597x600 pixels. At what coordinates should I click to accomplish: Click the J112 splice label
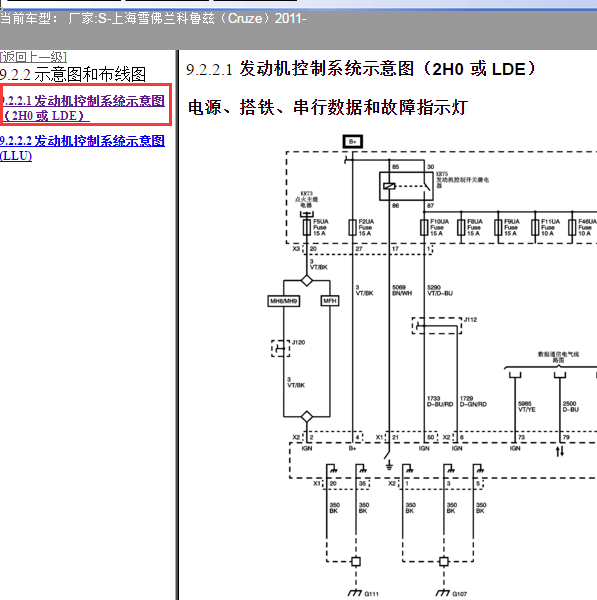pyautogui.click(x=470, y=320)
